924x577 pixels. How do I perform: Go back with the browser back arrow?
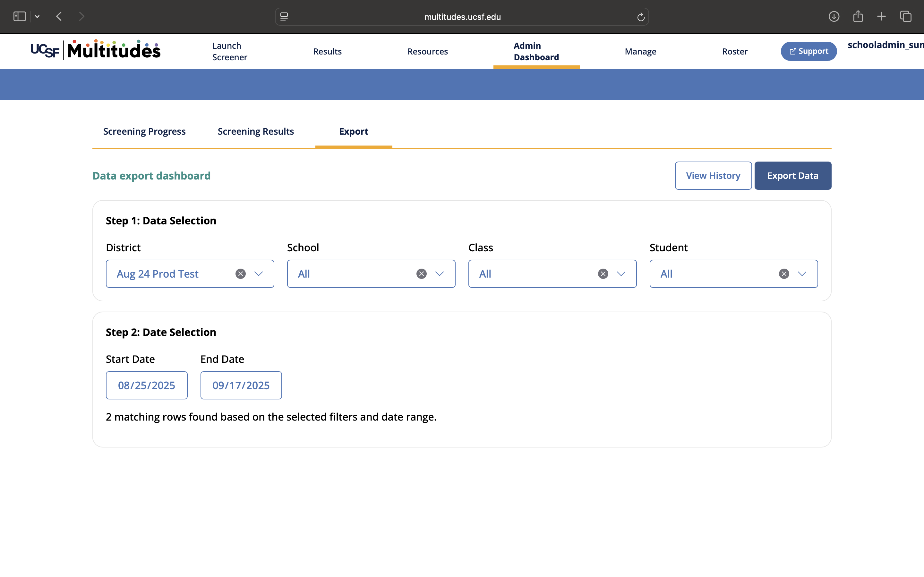tap(59, 16)
